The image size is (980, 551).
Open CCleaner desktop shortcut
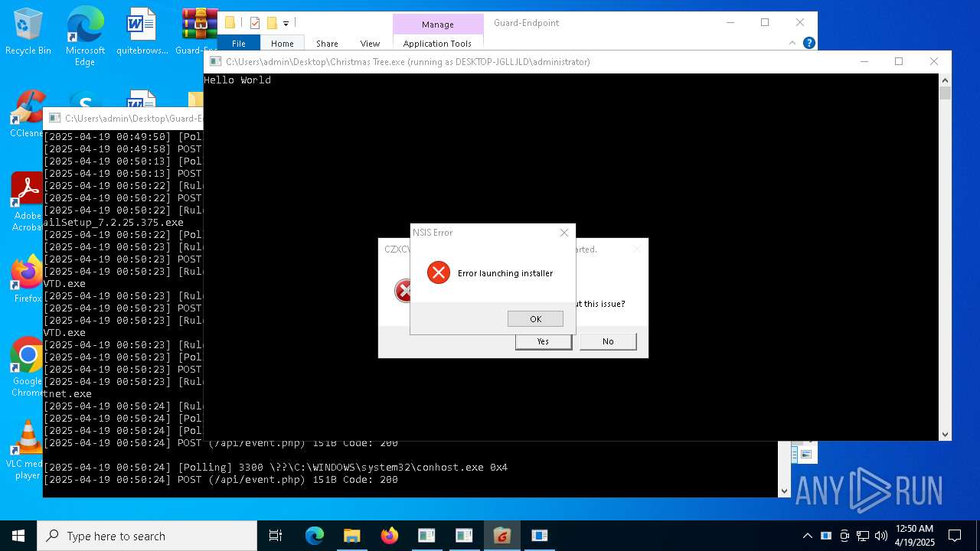28,115
